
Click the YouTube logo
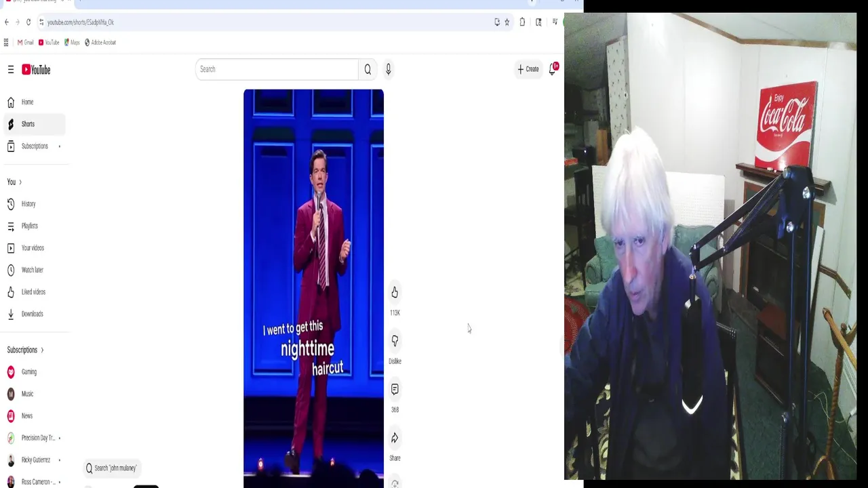pyautogui.click(x=36, y=69)
